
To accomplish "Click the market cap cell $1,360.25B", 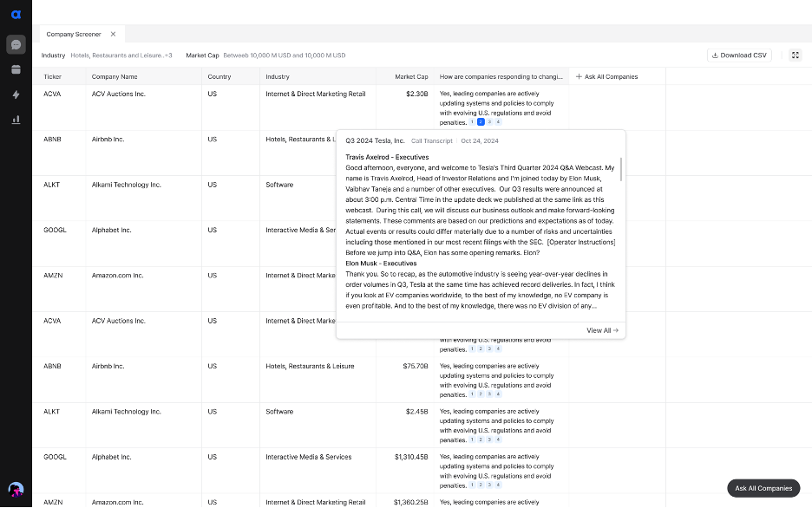I will pyautogui.click(x=411, y=502).
